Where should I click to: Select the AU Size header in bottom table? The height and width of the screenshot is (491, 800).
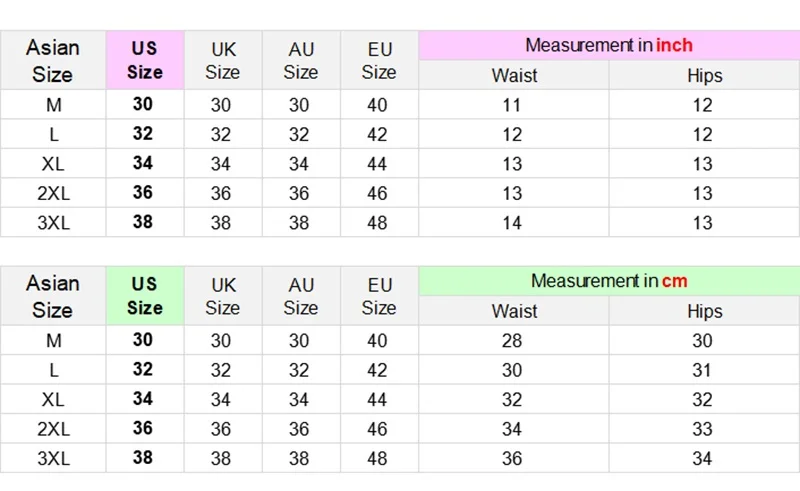[300, 296]
